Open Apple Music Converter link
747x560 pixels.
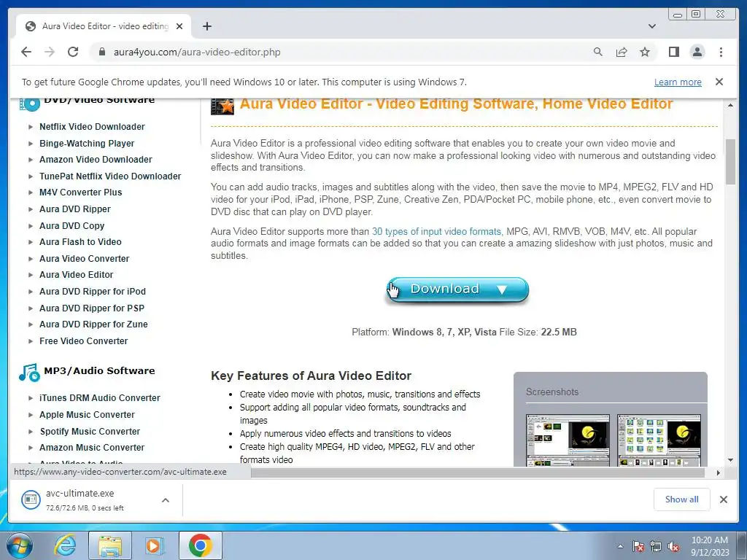88,415
